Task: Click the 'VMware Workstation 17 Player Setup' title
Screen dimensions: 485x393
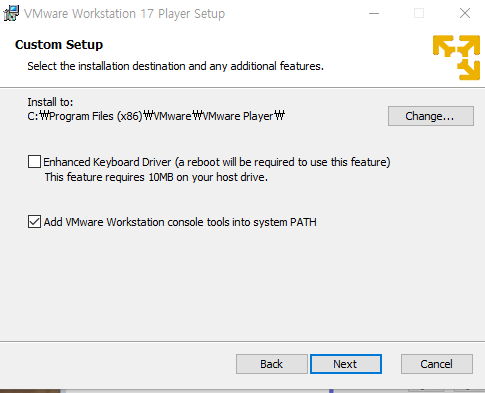Action: [x=124, y=14]
